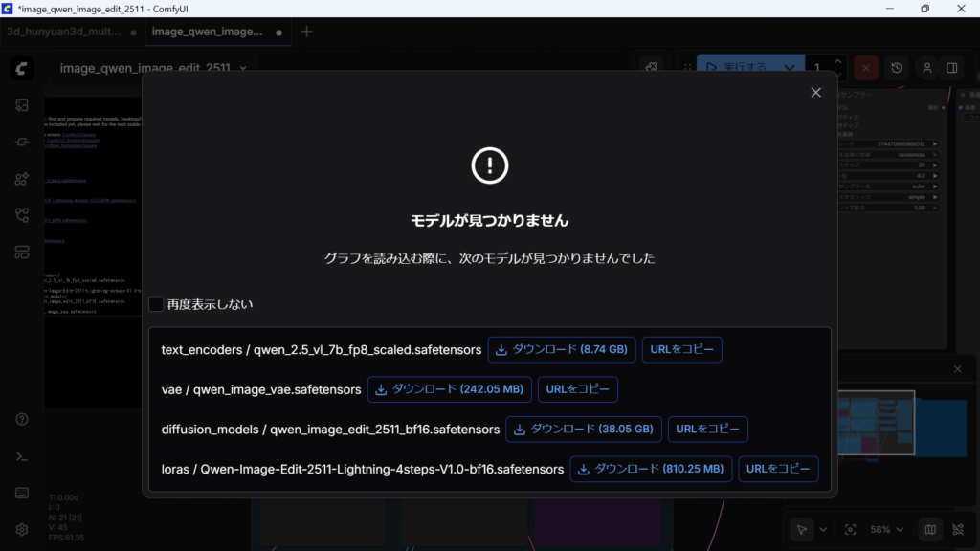Image resolution: width=980 pixels, height=551 pixels.
Task: Open the model library sidebar icon
Action: [x=22, y=179]
